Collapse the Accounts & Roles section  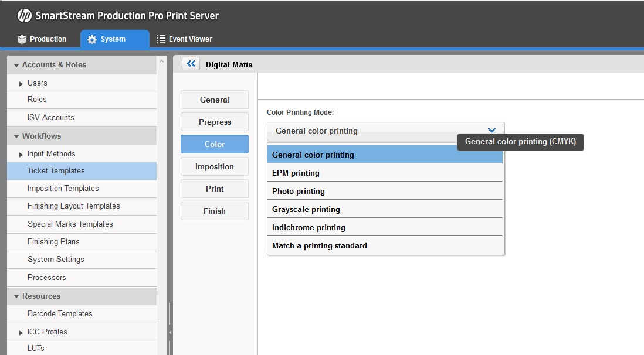[17, 64]
